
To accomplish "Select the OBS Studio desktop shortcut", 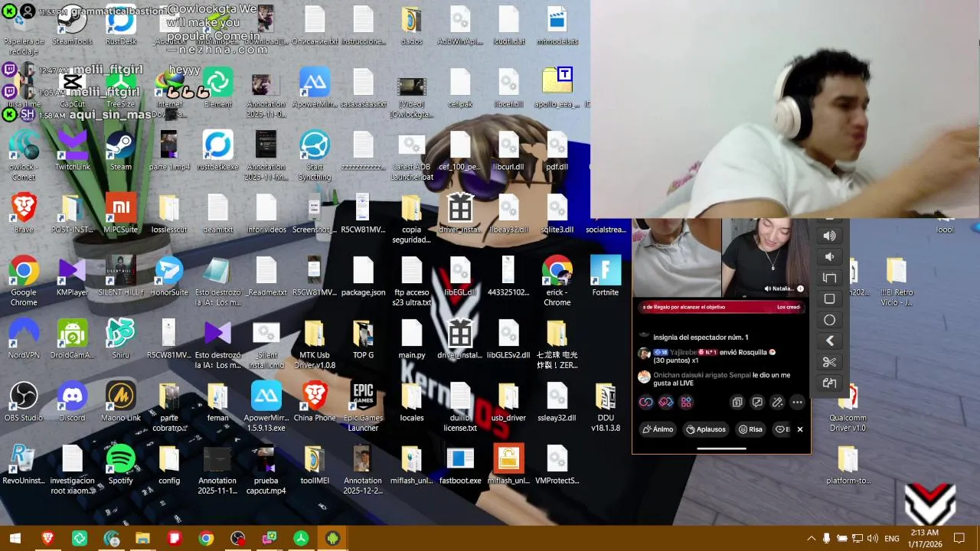I will 24,402.
